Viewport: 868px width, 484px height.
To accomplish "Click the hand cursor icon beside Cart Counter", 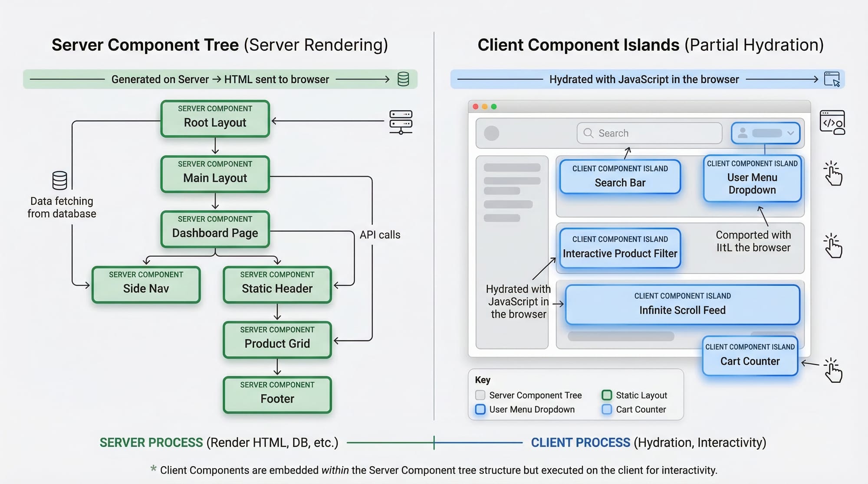I will [x=833, y=372].
